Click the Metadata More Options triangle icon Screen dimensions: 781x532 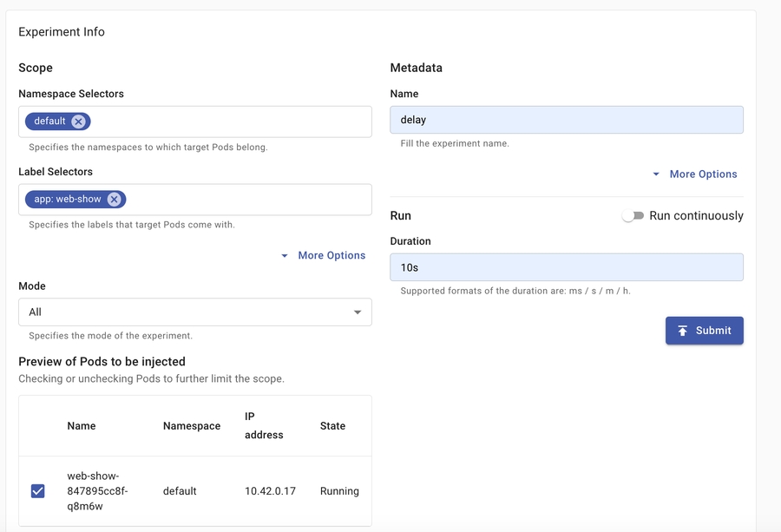click(x=656, y=174)
